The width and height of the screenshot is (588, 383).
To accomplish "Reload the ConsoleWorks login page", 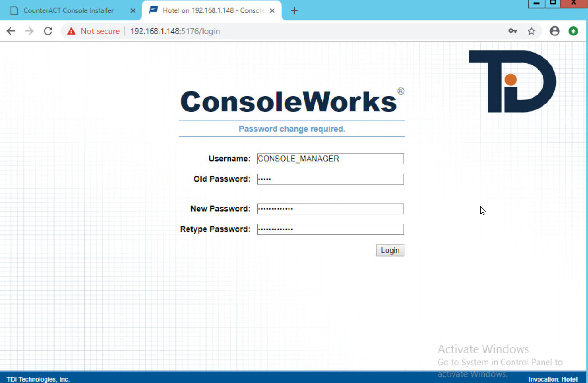I will tap(48, 31).
